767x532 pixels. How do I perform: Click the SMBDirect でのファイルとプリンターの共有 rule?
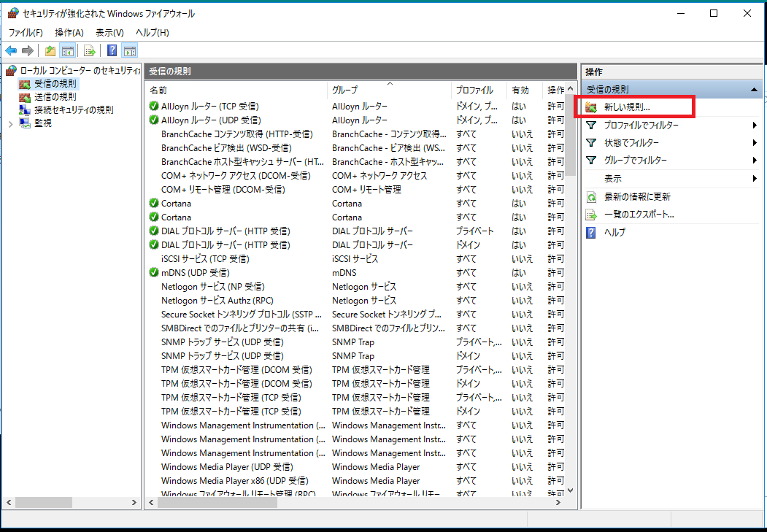[240, 328]
